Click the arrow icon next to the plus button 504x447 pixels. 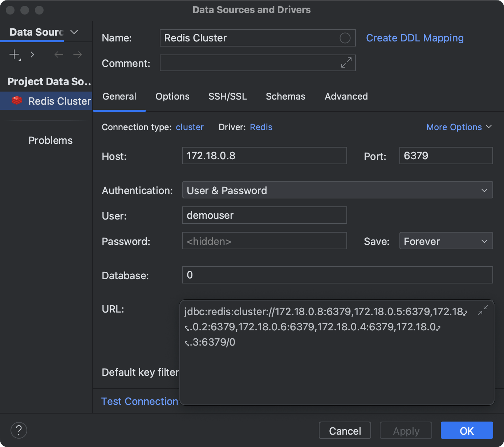coord(32,55)
